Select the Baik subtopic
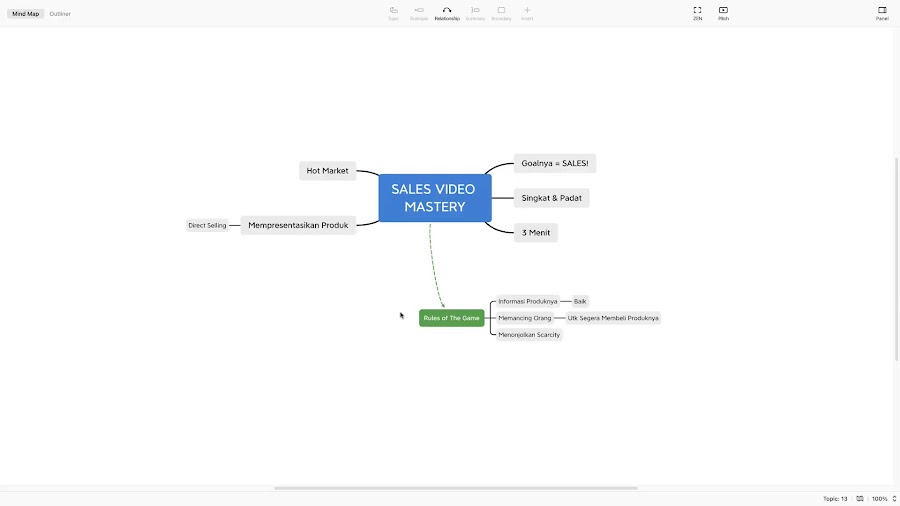 580,301
